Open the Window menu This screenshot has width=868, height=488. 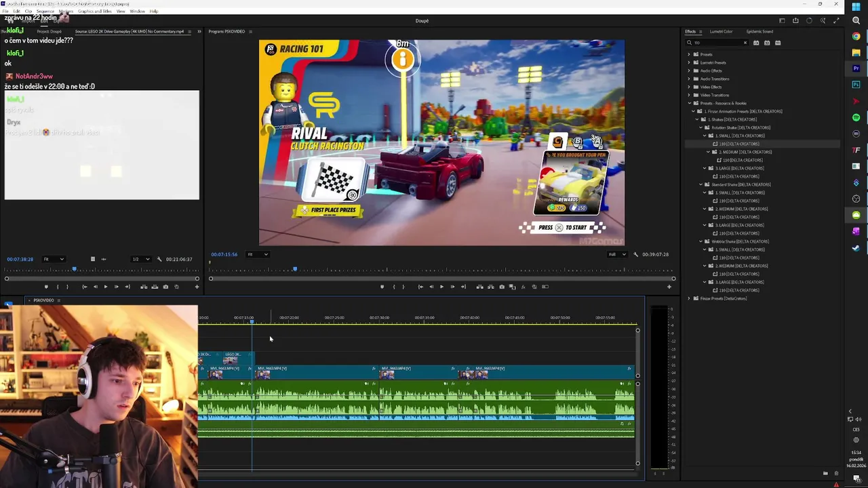point(137,12)
